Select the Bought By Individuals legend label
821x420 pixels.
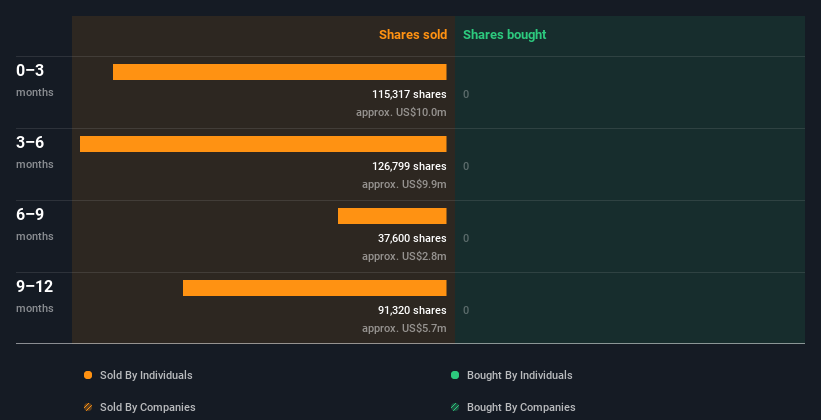(x=519, y=375)
